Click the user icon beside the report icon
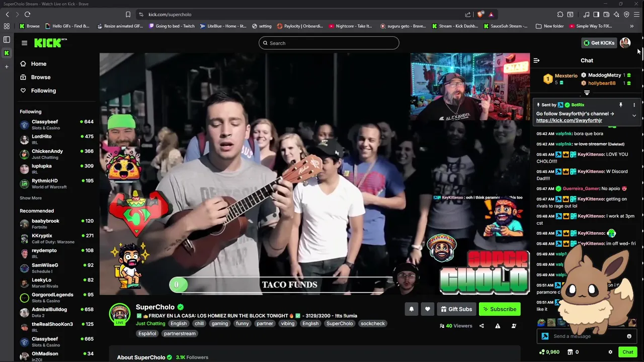Screen dimensions: 644x362 [514, 326]
